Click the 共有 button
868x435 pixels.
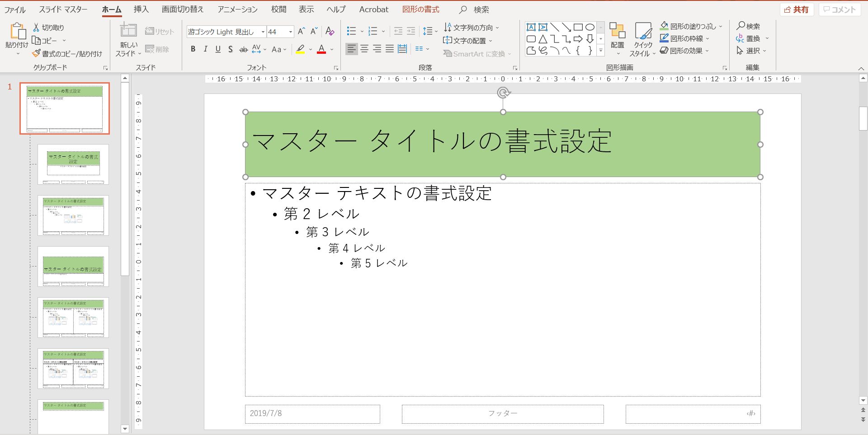pyautogui.click(x=797, y=9)
